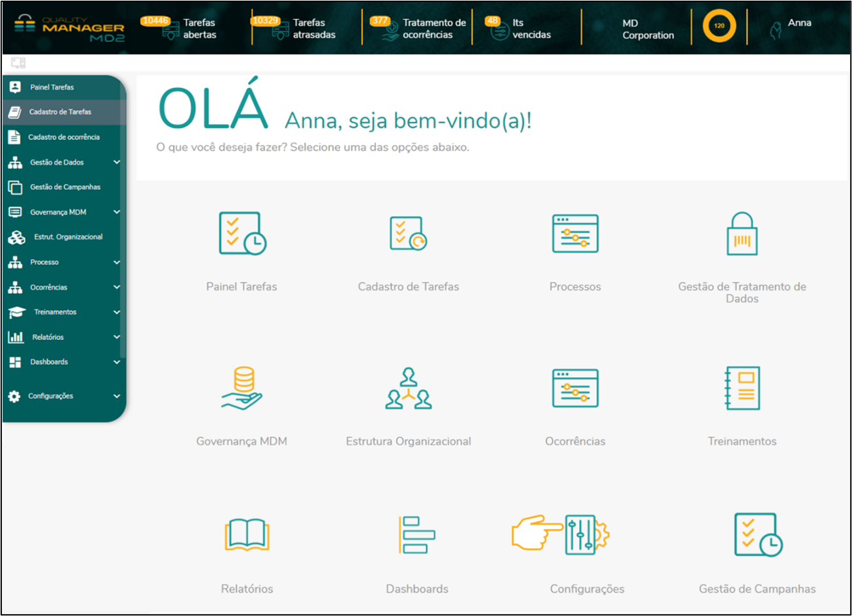852x616 pixels.
Task: Click the Painel Tarefas sidebar icon
Action: point(15,87)
